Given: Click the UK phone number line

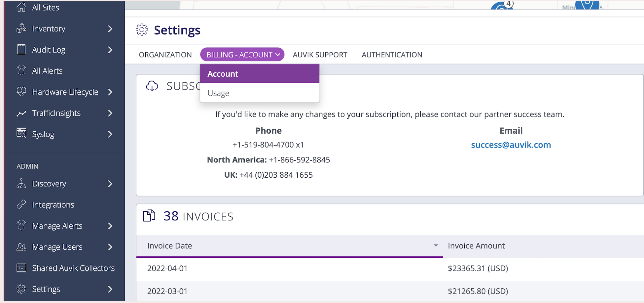Looking at the screenshot, I should [268, 175].
